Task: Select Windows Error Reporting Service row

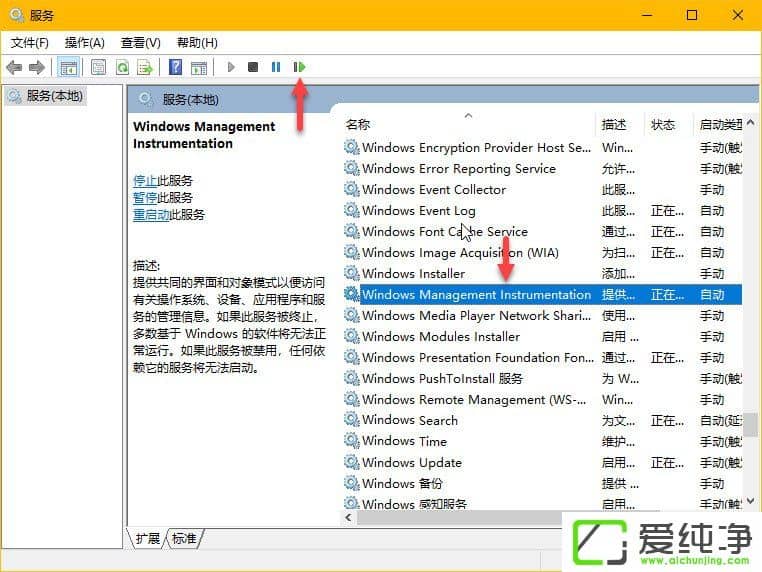Action: click(543, 169)
